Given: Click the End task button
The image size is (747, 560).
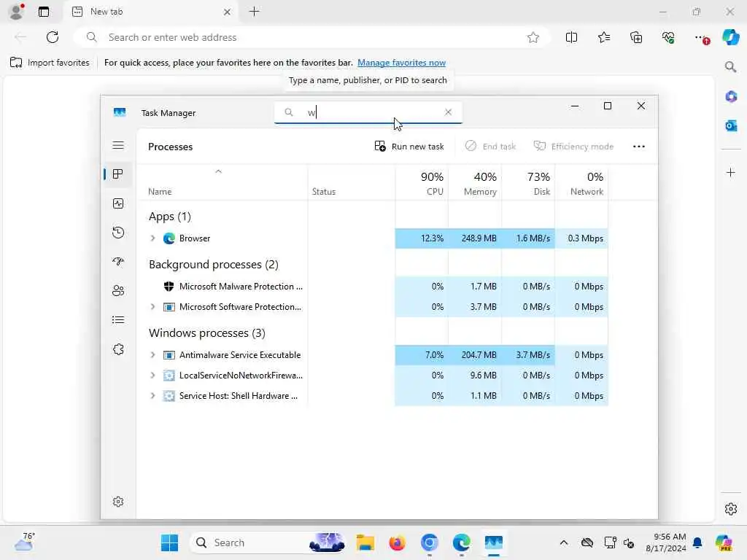Looking at the screenshot, I should point(490,146).
